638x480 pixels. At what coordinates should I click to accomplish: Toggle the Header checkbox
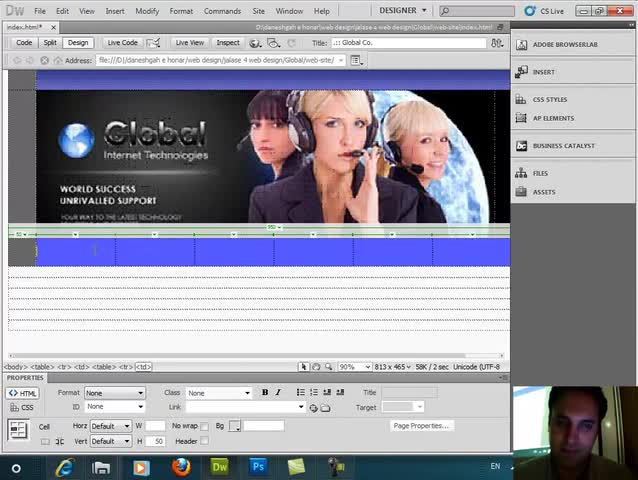[204, 441]
